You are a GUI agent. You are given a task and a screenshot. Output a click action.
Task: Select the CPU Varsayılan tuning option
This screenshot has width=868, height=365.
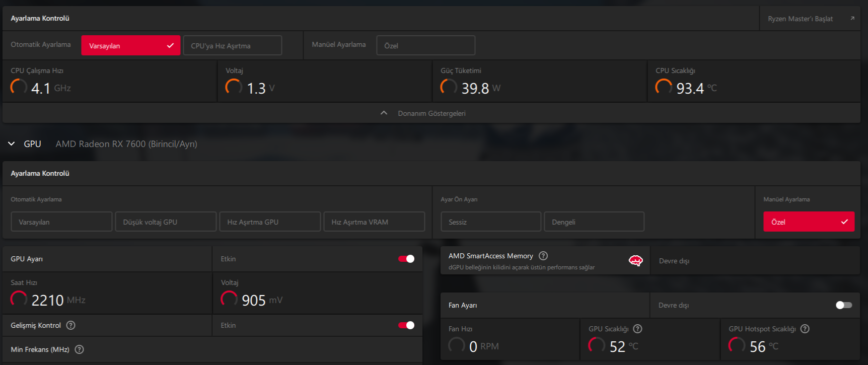(x=131, y=45)
